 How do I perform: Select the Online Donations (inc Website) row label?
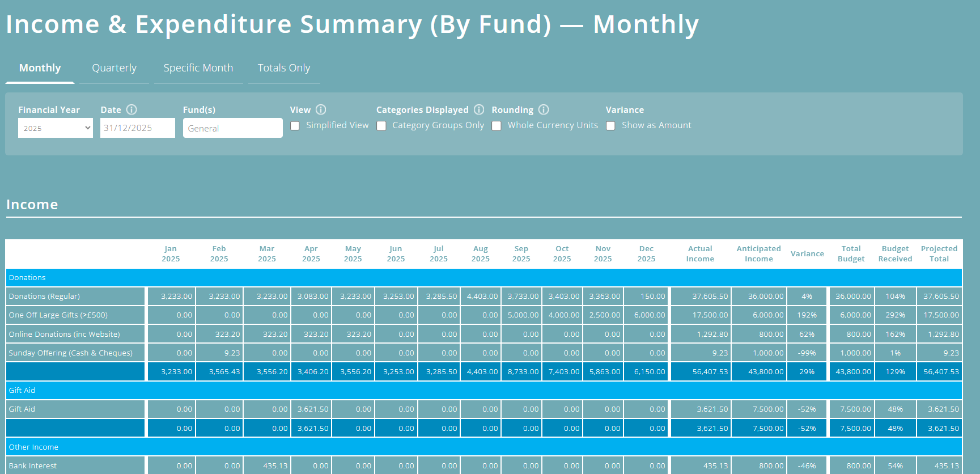64,335
